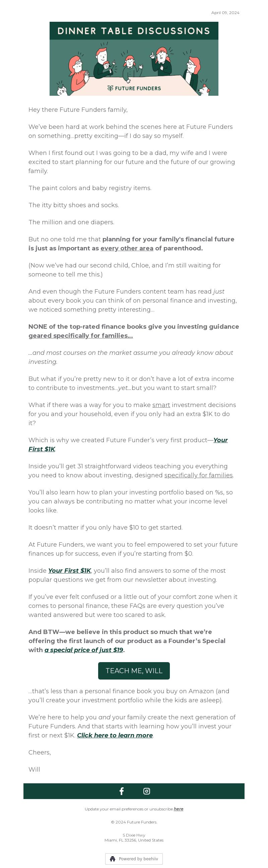Image resolution: width=268 pixels, height=868 pixels.
Task: Click the Future Funders leaf logo
Action: (x=110, y=88)
